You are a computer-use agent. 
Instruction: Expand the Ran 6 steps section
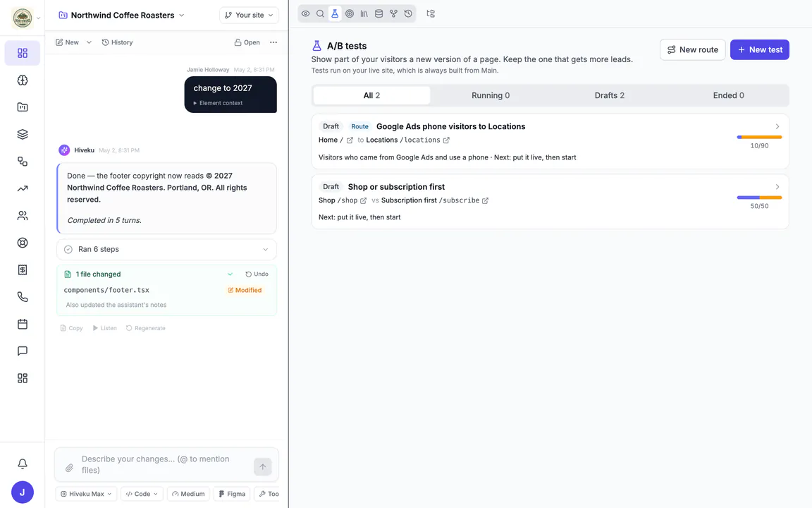(166, 249)
